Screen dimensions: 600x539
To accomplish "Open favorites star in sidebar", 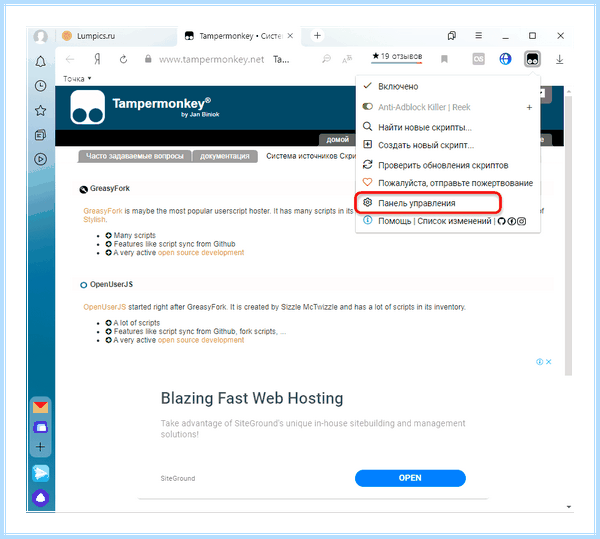I will [41, 111].
